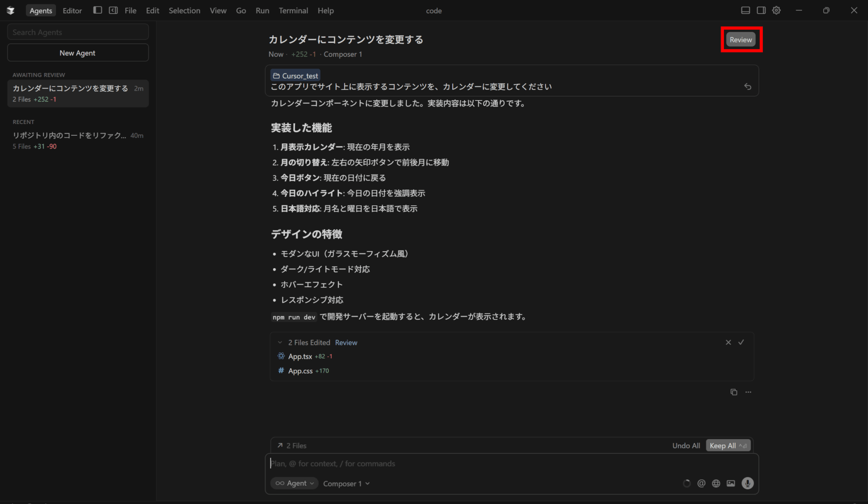Open the three-dot more actions menu
Viewport: 868px width, 504px height.
748,392
